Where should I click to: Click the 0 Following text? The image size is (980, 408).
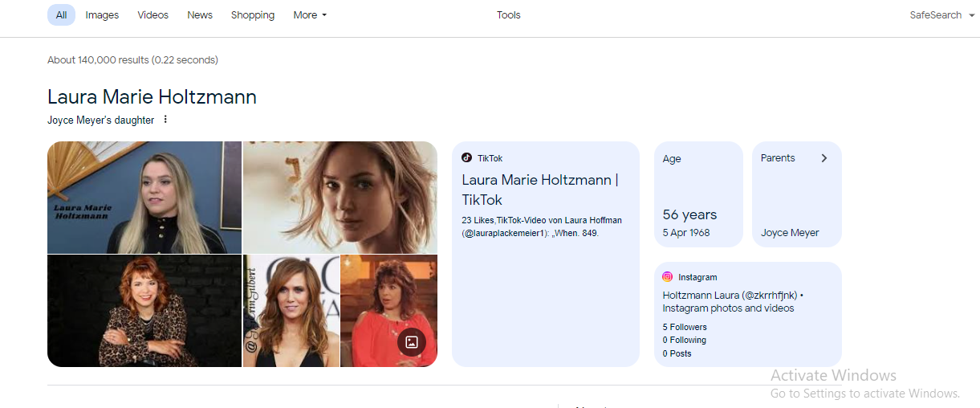685,341
